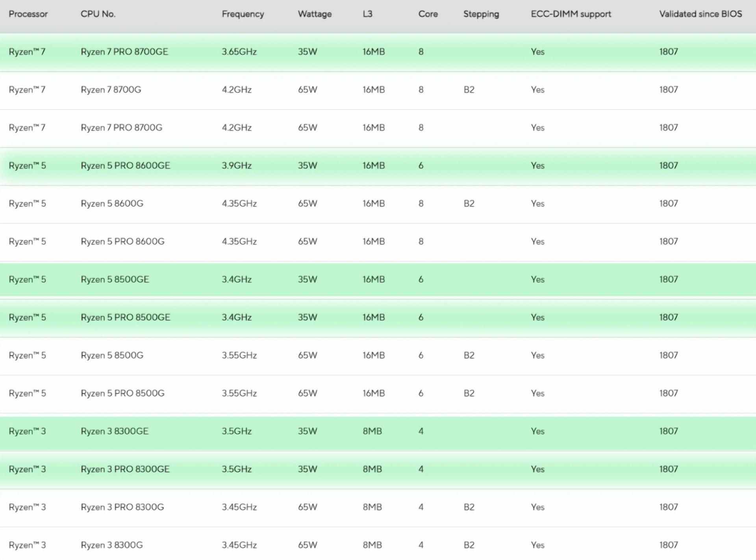Image resolution: width=756 pixels, height=560 pixels.
Task: Click the Frequency column header
Action: click(243, 14)
